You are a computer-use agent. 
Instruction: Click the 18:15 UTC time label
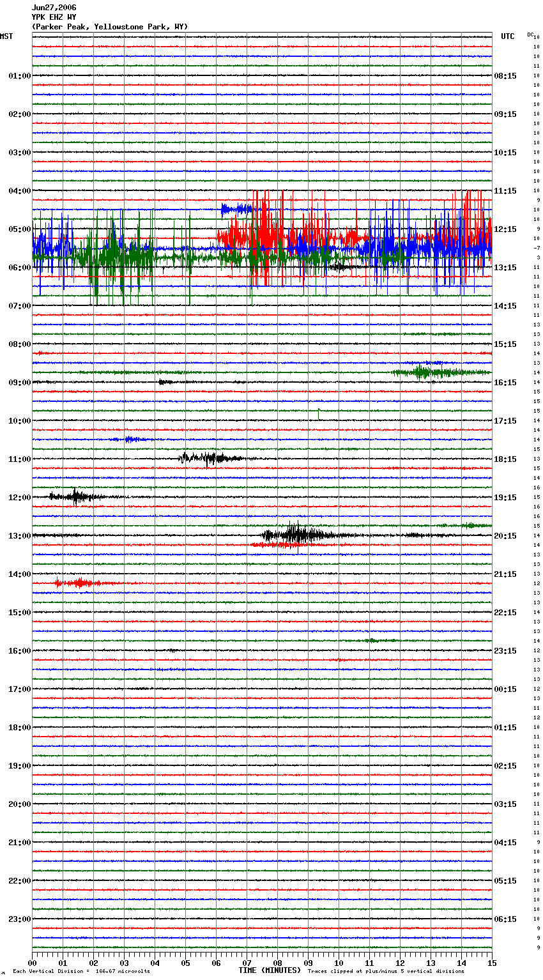tap(505, 459)
